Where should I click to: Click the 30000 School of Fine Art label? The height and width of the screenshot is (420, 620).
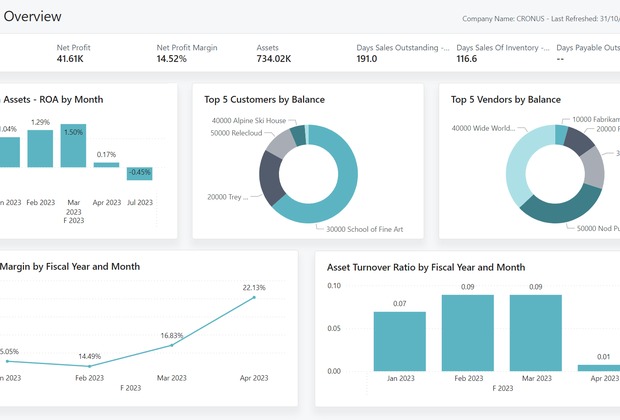pyautogui.click(x=365, y=229)
